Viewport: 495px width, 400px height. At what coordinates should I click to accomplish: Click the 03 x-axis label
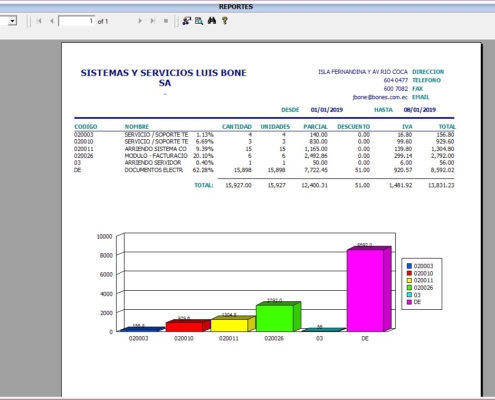point(319,338)
